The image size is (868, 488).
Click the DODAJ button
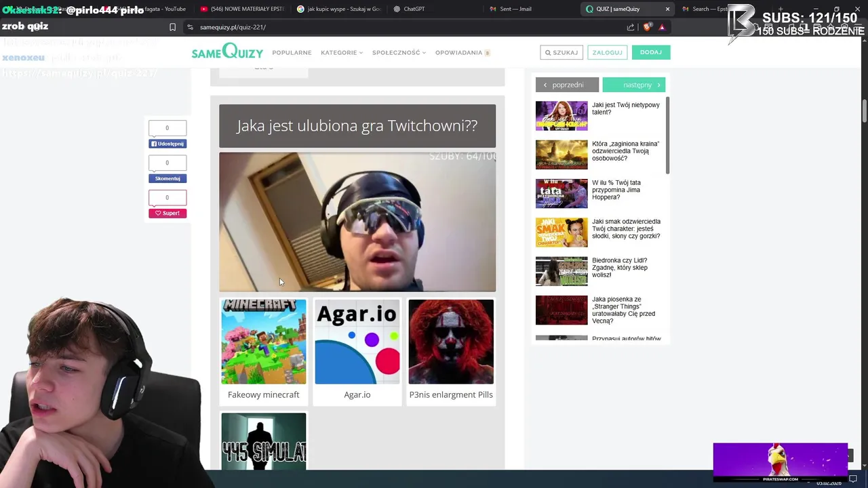coord(651,52)
